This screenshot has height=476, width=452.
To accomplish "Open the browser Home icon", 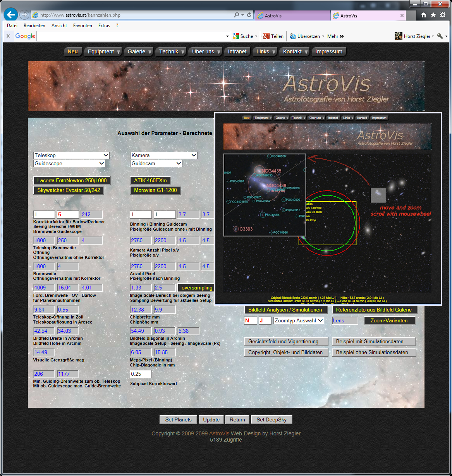I will (424, 15).
